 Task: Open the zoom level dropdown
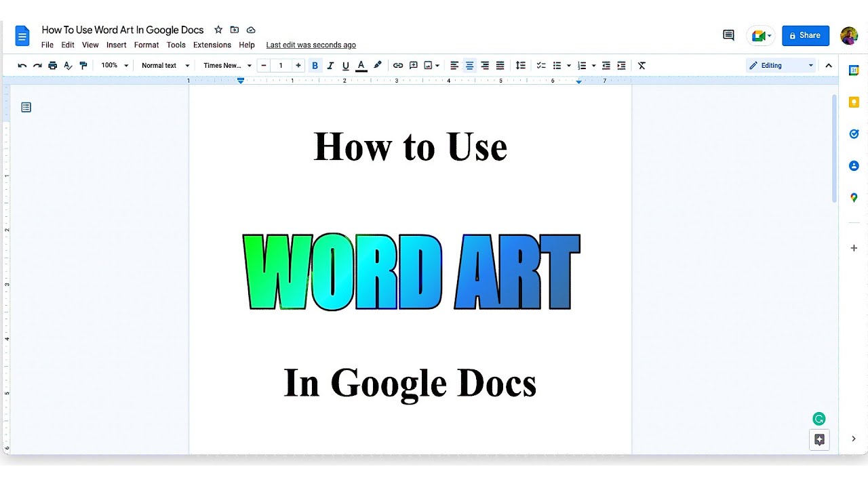pyautogui.click(x=114, y=65)
